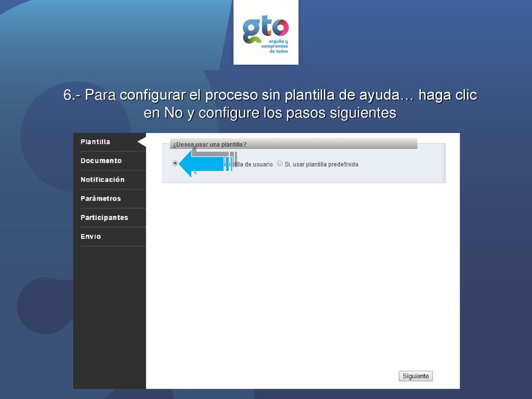Choose 'Si, usar plantilla predefinida' radio button
This screenshot has height=399, width=532.
(280, 163)
